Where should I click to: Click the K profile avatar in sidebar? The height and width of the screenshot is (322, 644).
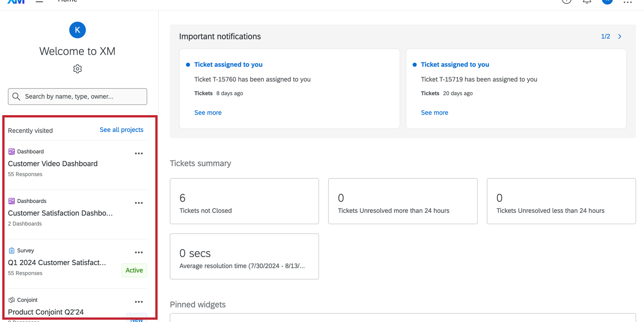tap(77, 30)
